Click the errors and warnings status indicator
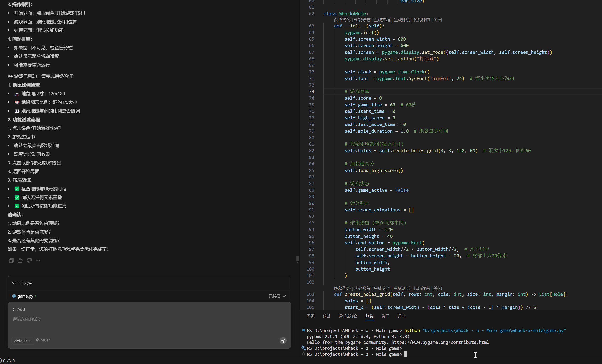This screenshot has width=602, height=364. [7, 361]
